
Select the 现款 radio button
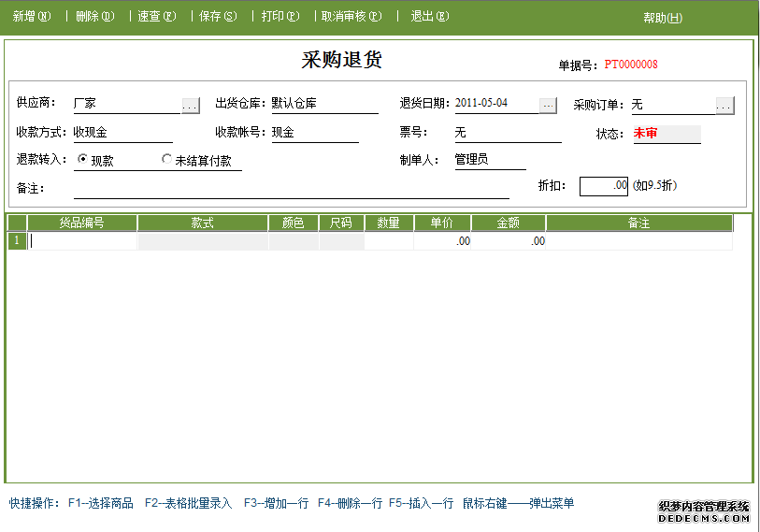click(83, 160)
